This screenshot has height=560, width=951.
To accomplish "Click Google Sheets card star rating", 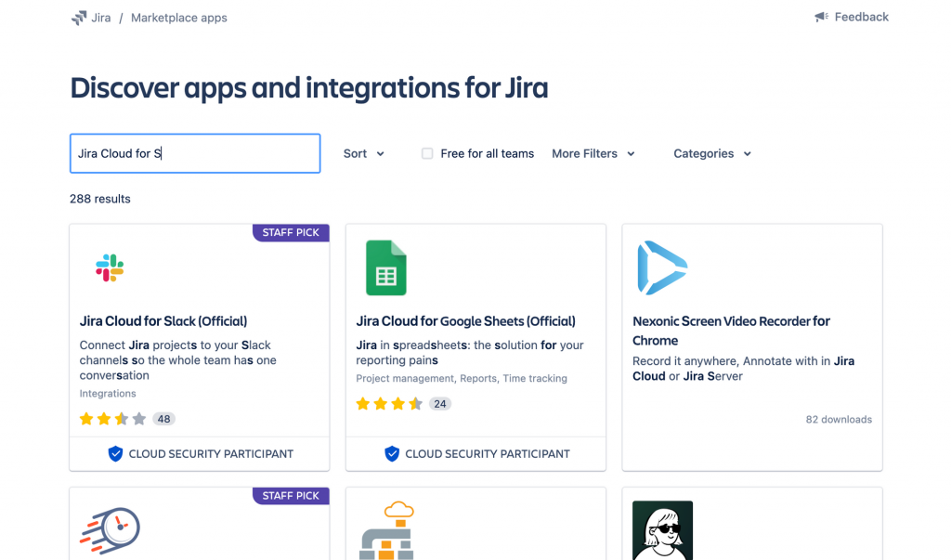I will point(389,403).
